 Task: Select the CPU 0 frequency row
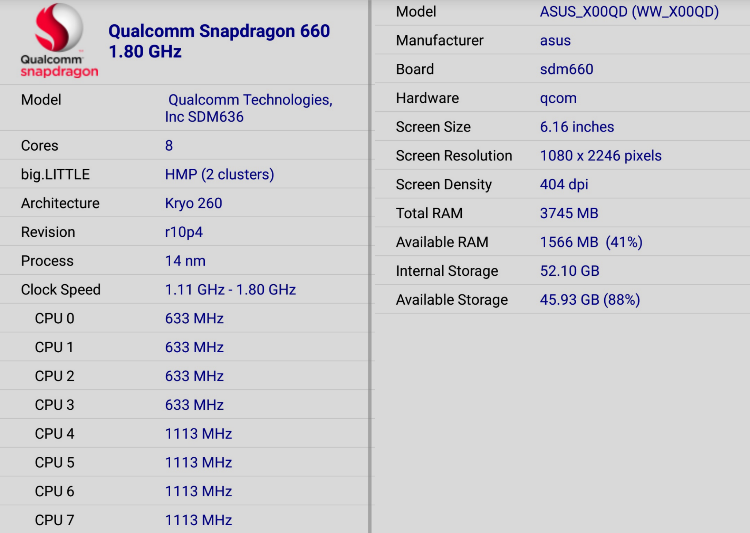pyautogui.click(x=186, y=318)
